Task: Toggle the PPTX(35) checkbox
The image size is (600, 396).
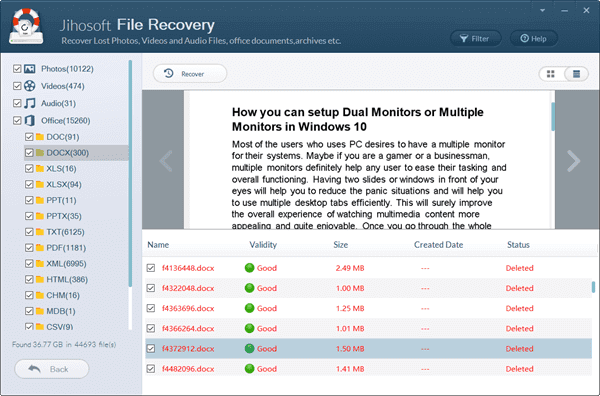Action: [29, 216]
